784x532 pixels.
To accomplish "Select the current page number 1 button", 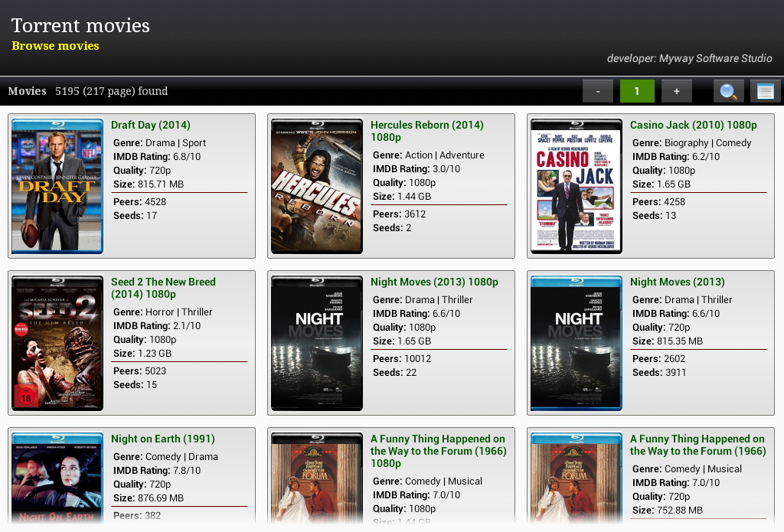I will (x=637, y=91).
